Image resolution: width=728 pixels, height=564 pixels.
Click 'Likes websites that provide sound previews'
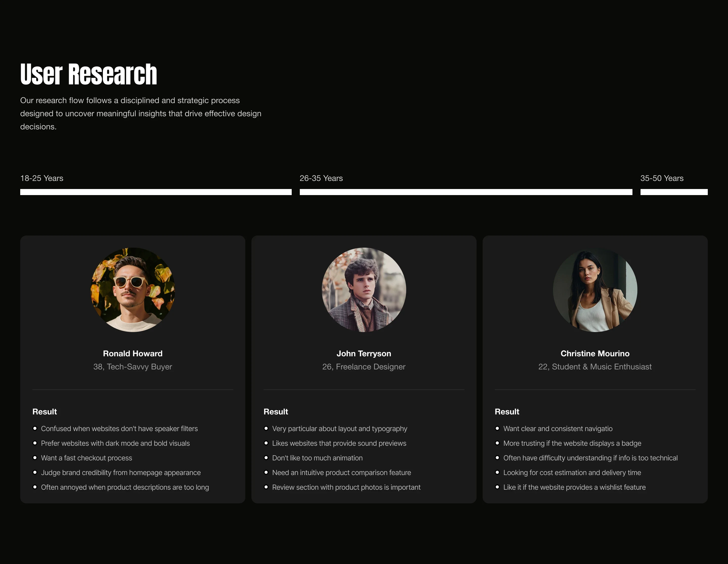pos(339,443)
